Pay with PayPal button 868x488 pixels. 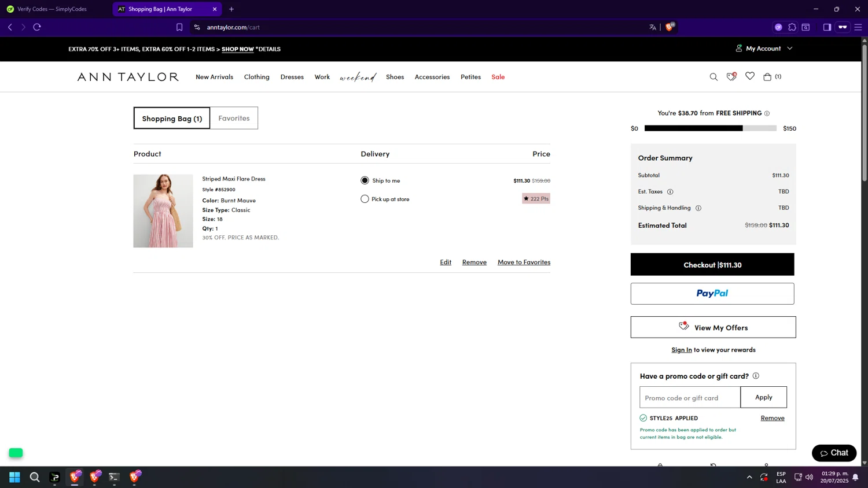(x=712, y=294)
